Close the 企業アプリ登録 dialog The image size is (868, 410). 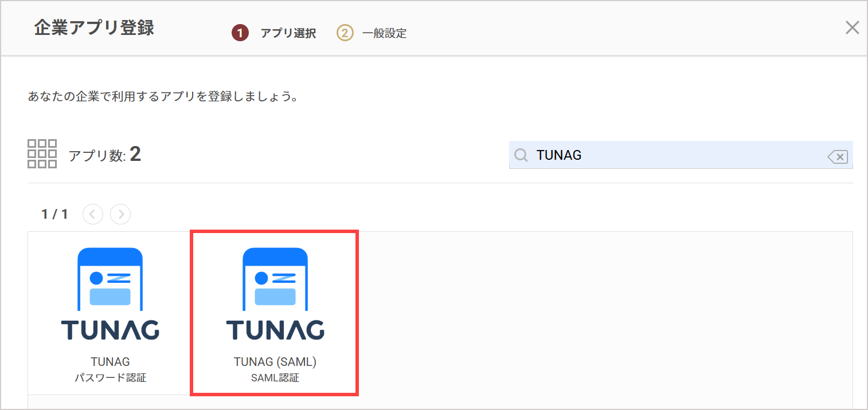point(853,27)
